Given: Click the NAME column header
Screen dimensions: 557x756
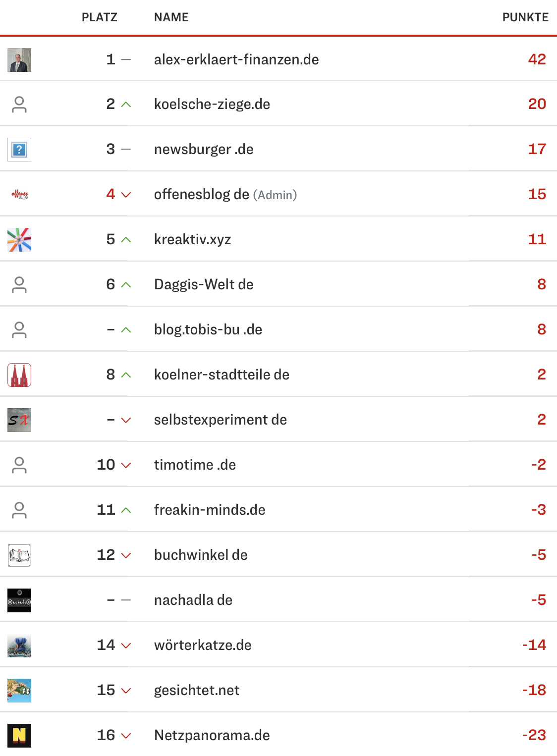Looking at the screenshot, I should pos(171,17).
